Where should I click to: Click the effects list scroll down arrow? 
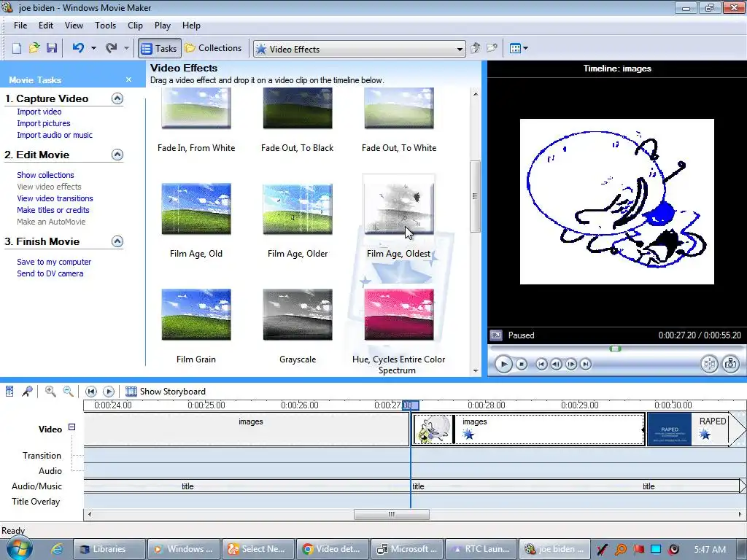476,370
